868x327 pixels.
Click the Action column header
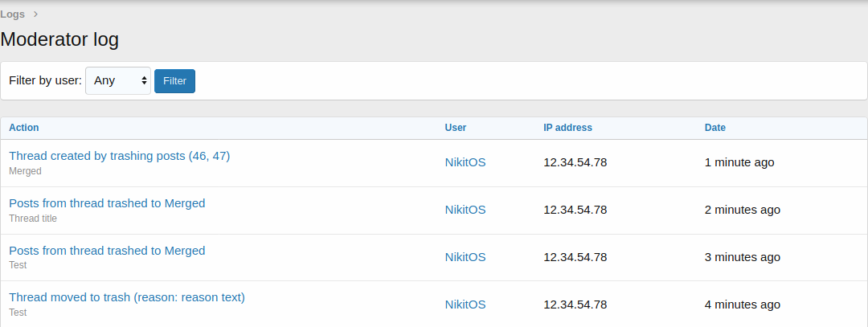tap(24, 128)
